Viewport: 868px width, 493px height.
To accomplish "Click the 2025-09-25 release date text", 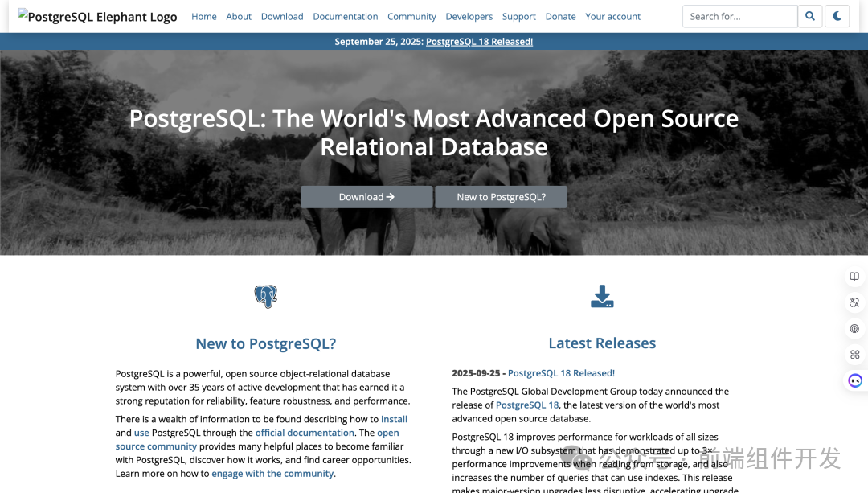I will [476, 373].
